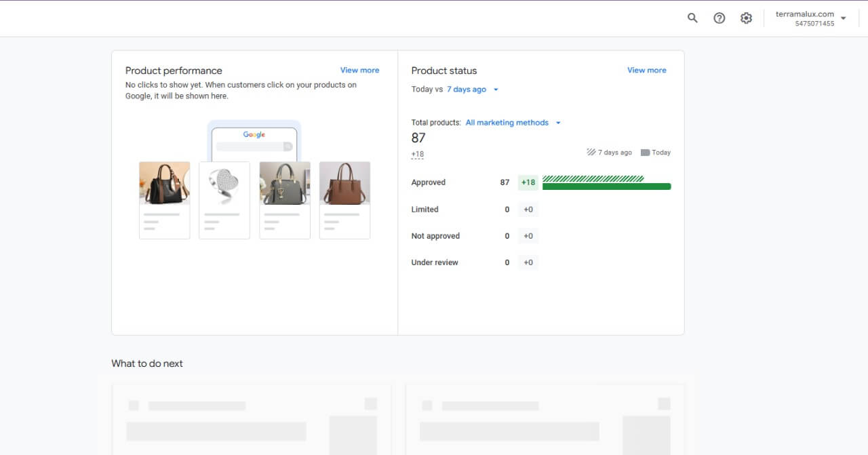Click the Product performance heading
868x455 pixels.
click(174, 71)
